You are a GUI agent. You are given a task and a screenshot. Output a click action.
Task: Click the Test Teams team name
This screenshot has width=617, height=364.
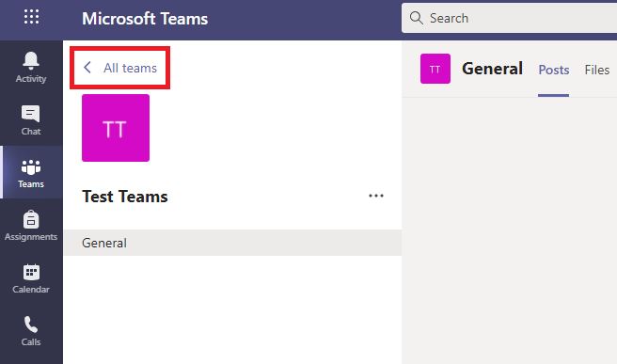pos(125,197)
